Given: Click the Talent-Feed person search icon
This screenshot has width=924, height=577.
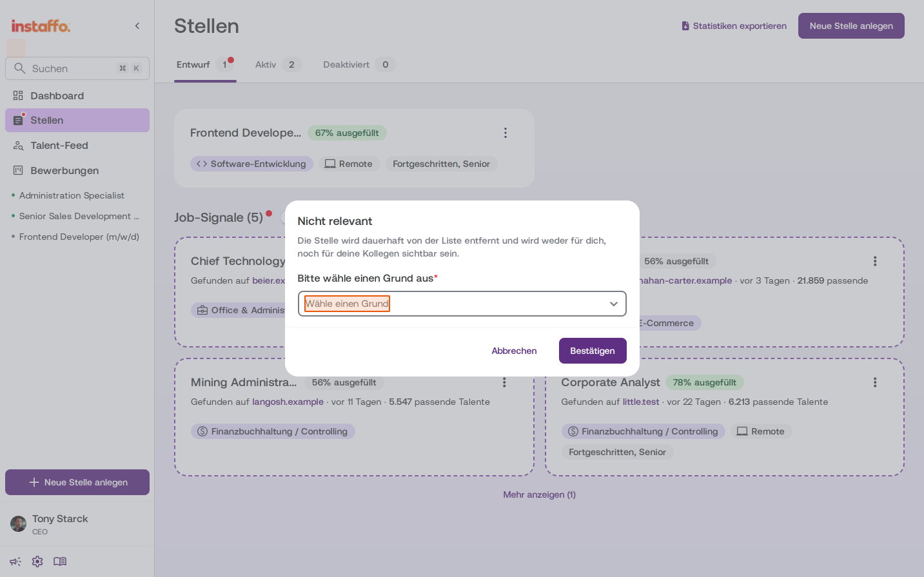Looking at the screenshot, I should 18,146.
